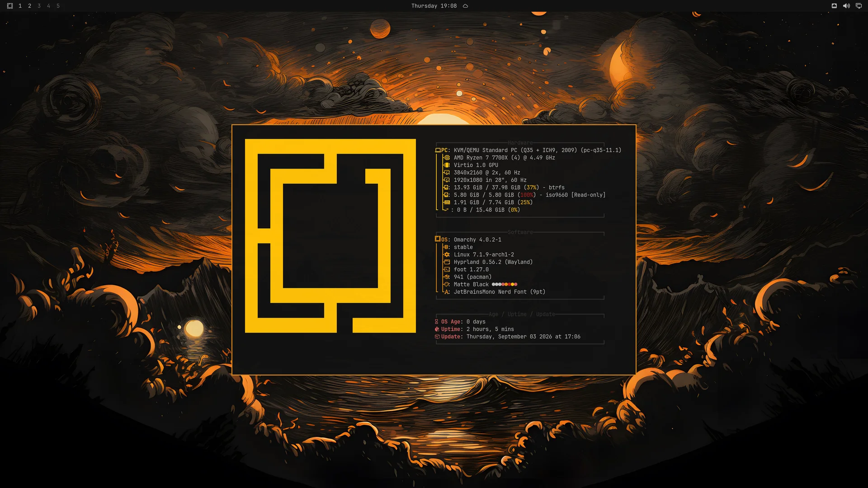Screen dimensions: 868x488
Task: Click the red 100% disk usage text
Action: point(527,195)
